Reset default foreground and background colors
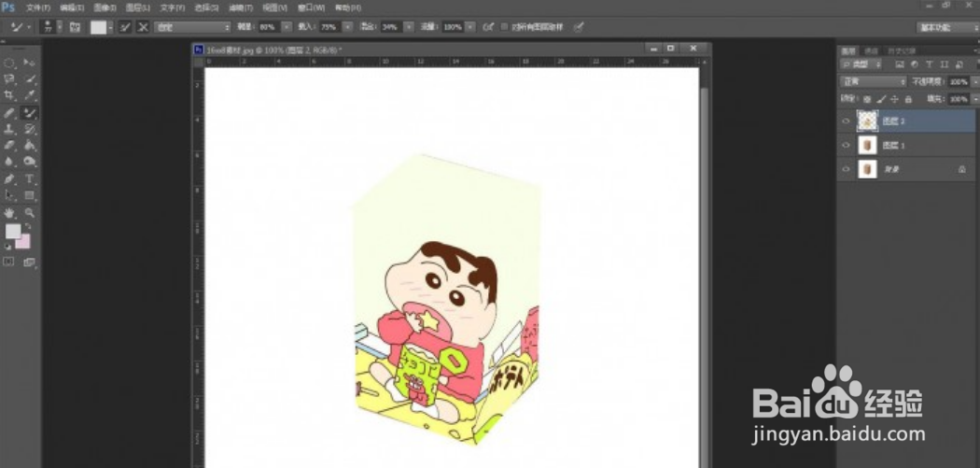Screen dimensions: 980x468 click(7, 248)
